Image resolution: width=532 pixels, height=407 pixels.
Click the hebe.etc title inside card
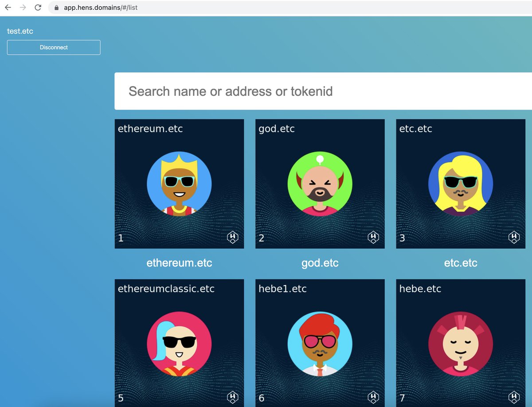point(420,289)
